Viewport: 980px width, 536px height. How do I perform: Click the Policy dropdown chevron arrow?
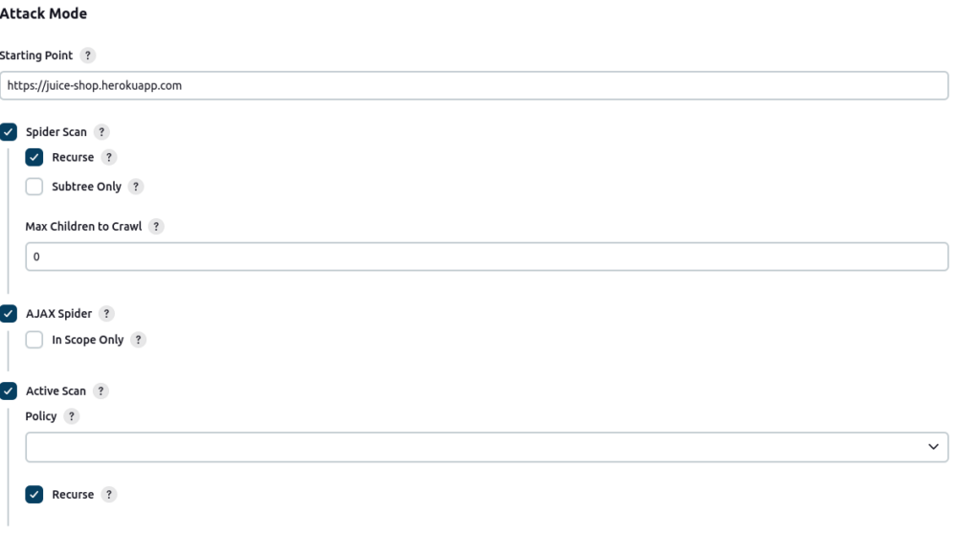pos(934,447)
